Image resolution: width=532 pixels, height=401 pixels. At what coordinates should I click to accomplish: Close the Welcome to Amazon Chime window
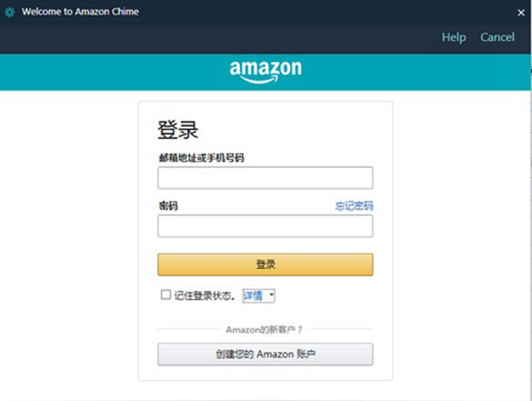520,13
